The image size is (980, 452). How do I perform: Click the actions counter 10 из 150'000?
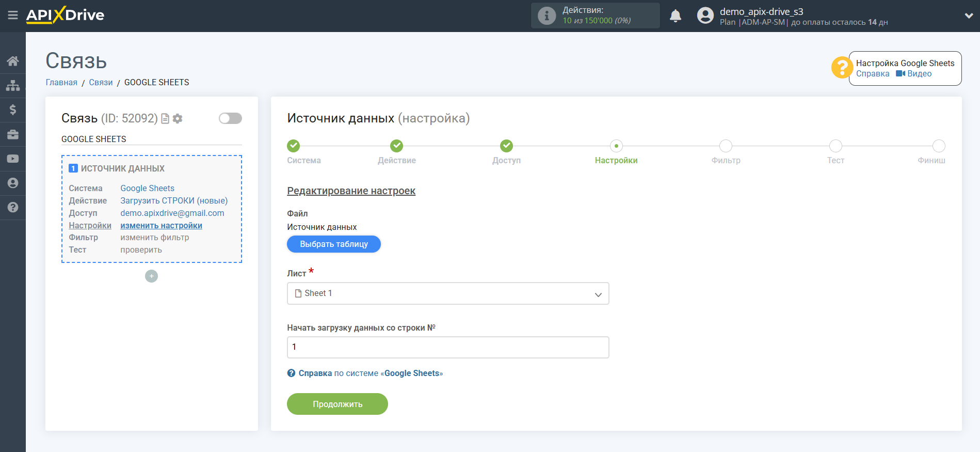[587, 21]
